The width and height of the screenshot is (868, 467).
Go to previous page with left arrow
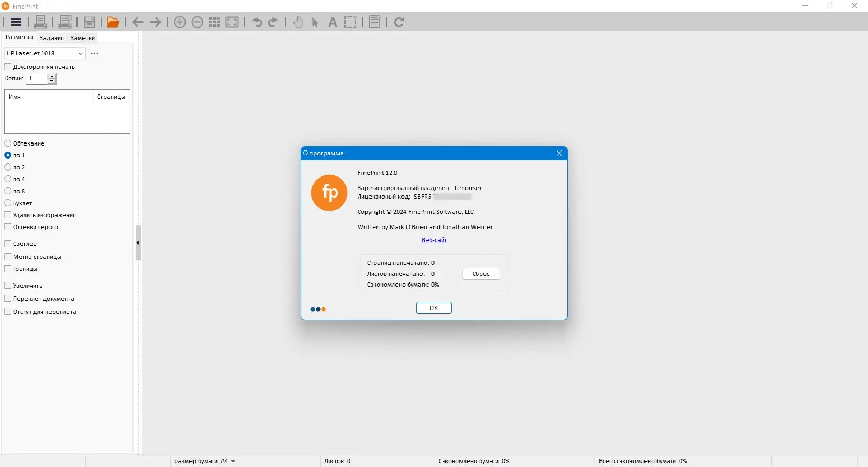tap(138, 22)
